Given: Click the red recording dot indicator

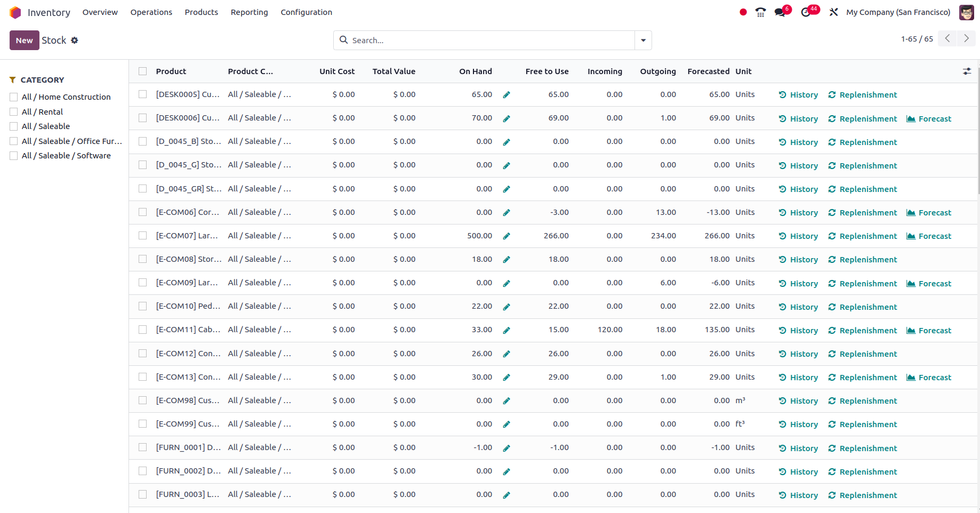Looking at the screenshot, I should click(x=743, y=12).
